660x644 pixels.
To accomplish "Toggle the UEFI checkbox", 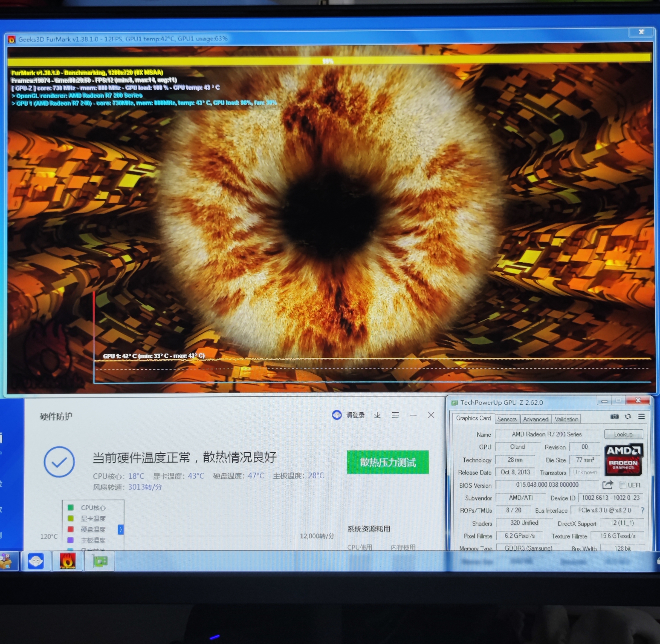I will (623, 485).
